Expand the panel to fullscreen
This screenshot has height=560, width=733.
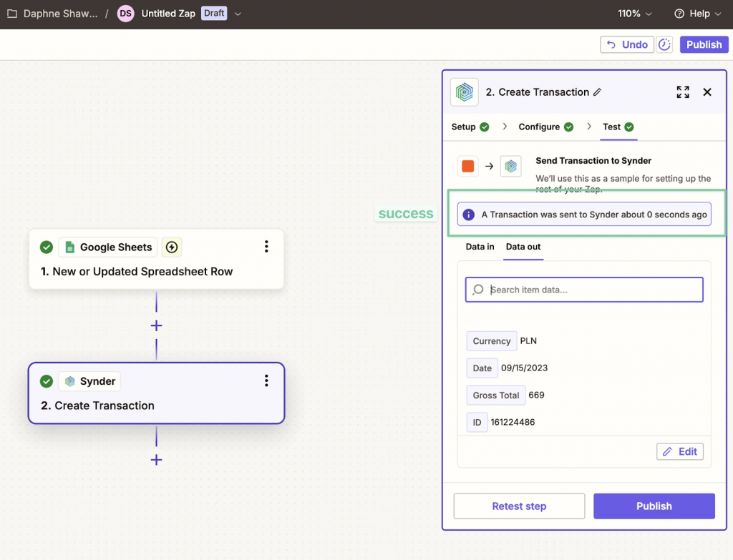[x=682, y=92]
